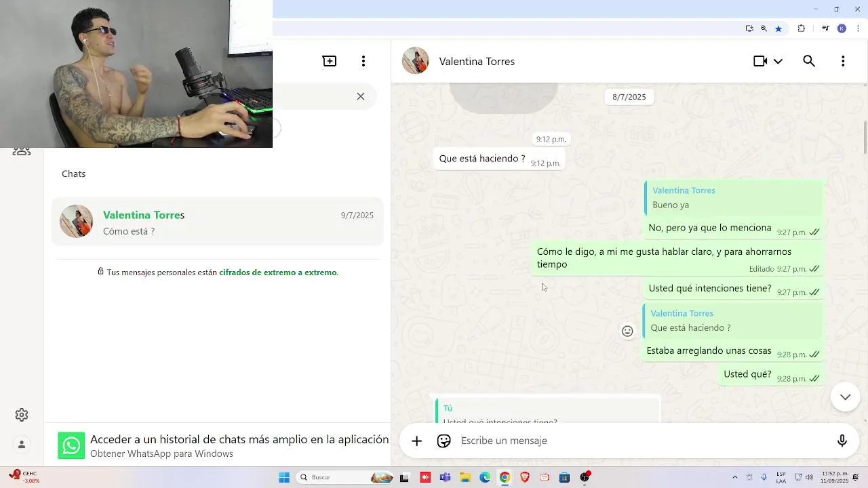Click the 9/7/2025 date on chat row
The width and height of the screenshot is (868, 488).
point(357,216)
